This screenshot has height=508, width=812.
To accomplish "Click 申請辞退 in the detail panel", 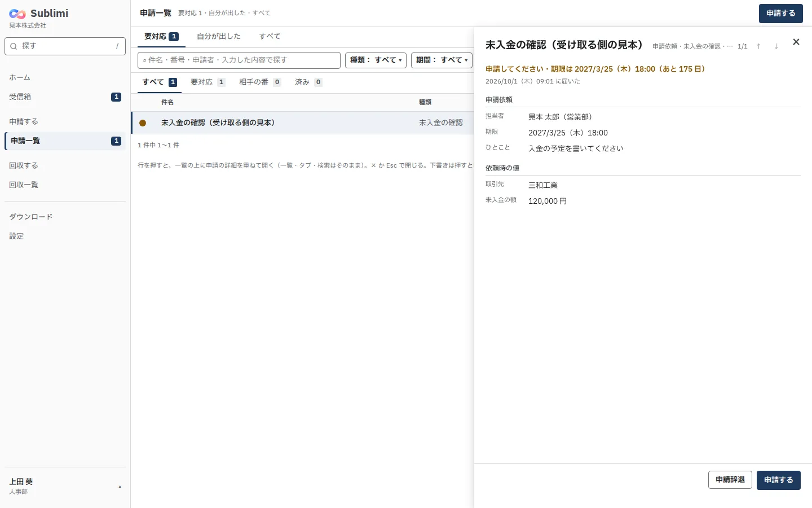I will (x=730, y=480).
